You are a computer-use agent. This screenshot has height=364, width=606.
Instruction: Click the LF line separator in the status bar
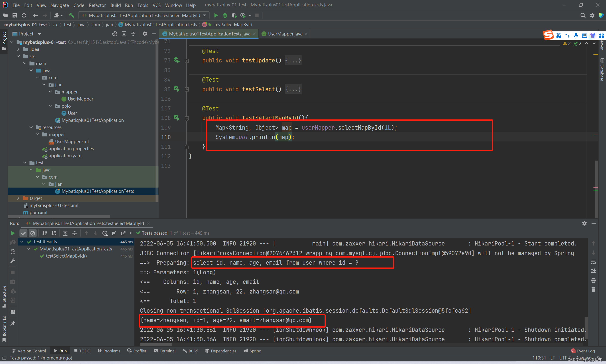[553, 358]
